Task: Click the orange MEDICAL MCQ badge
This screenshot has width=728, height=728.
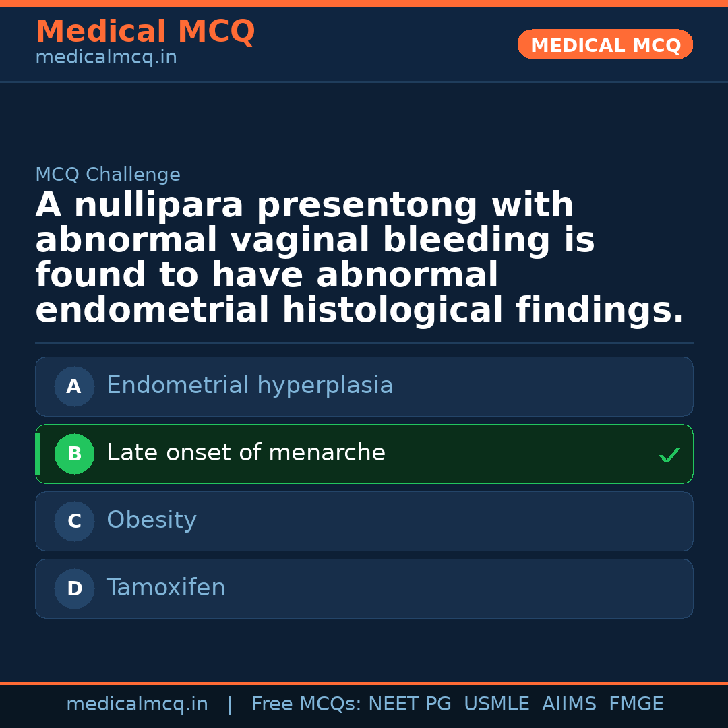Action: coord(605,44)
